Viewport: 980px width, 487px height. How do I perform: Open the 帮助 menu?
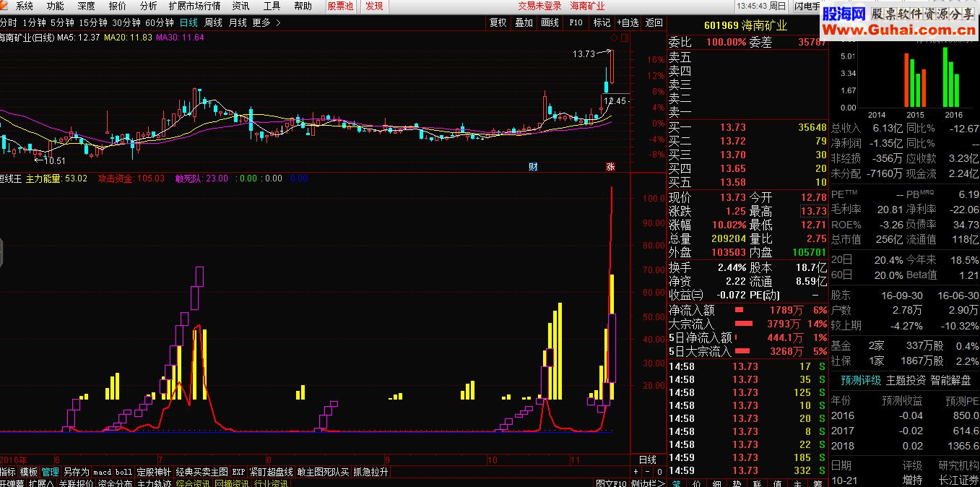pyautogui.click(x=303, y=6)
